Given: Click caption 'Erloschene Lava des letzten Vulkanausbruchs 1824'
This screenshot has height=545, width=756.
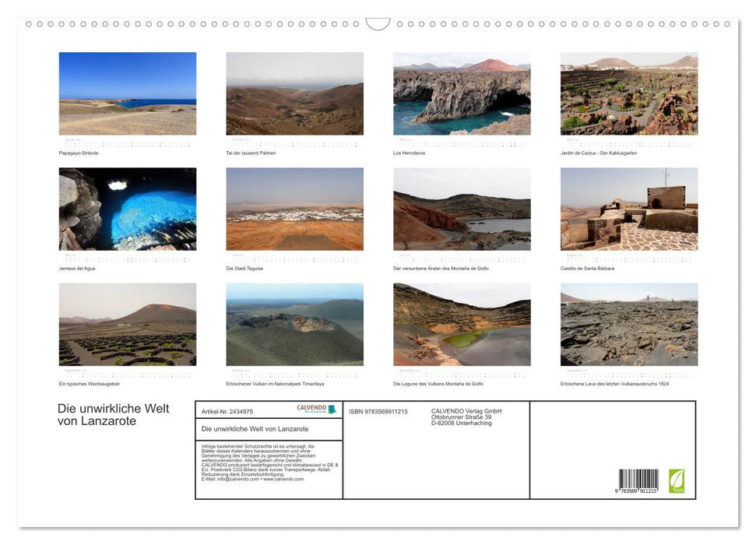Looking at the screenshot, I should pyautogui.click(x=615, y=384).
